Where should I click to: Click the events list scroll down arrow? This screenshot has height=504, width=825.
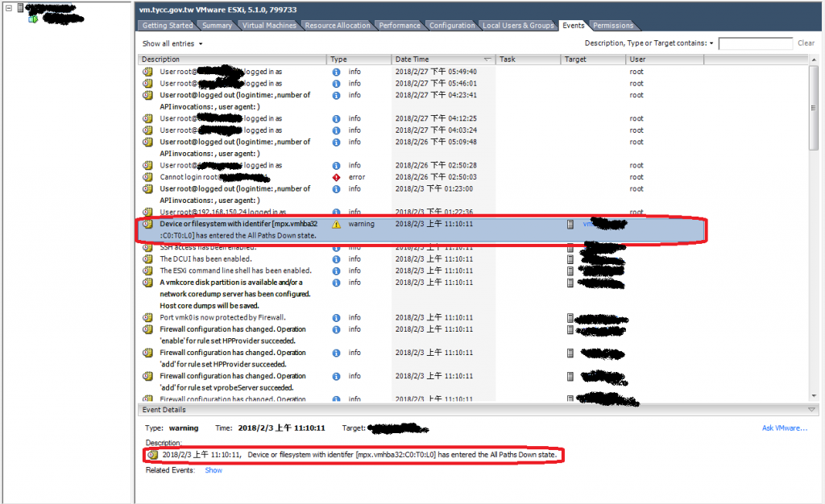[814, 396]
